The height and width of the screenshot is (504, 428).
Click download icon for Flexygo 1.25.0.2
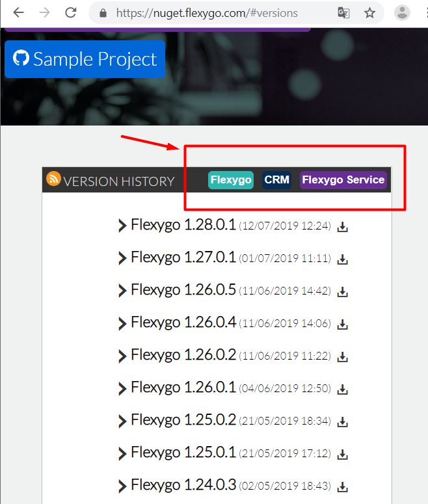pos(342,422)
